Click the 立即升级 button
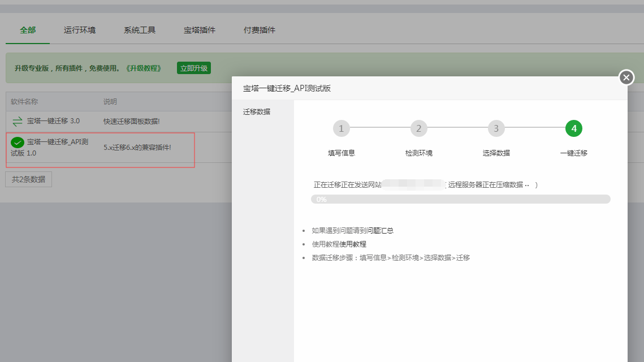This screenshot has height=362, width=644. pos(194,68)
